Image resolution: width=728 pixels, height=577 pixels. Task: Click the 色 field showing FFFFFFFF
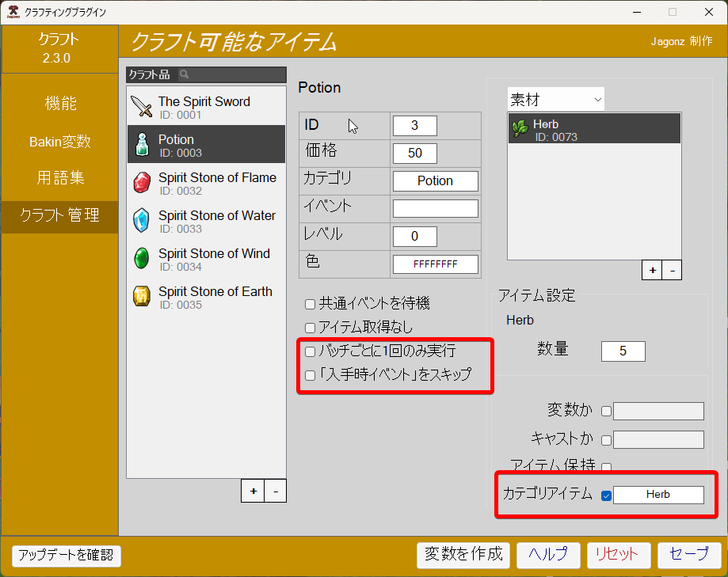pos(436,264)
